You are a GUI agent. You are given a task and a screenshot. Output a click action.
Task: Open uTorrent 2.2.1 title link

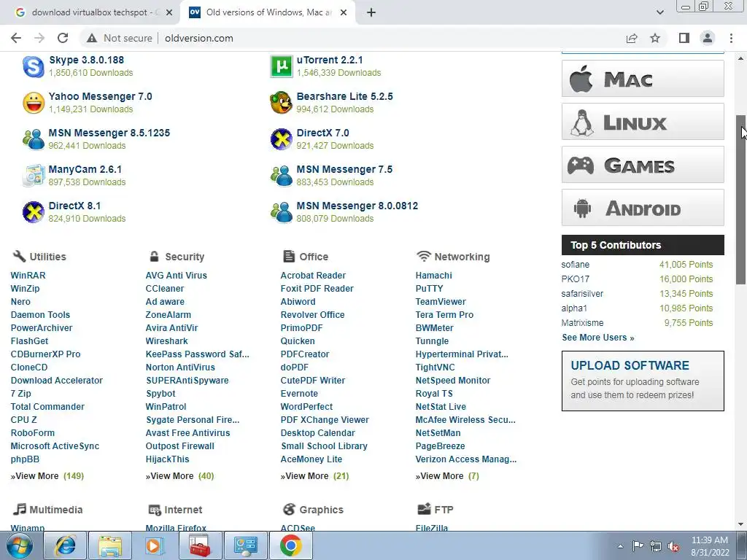pos(330,60)
